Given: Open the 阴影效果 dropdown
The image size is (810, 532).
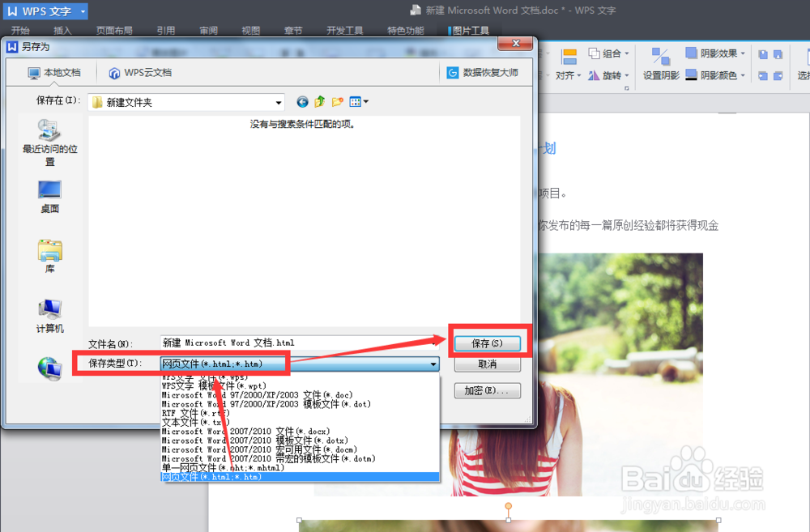Looking at the screenshot, I should point(715,53).
